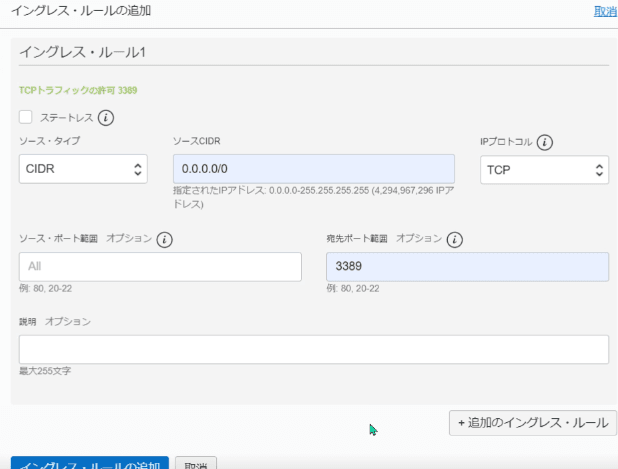Click the 宛先ポート範囲 field containing 3389
Screen dimensions: 618x469
pos(467,267)
